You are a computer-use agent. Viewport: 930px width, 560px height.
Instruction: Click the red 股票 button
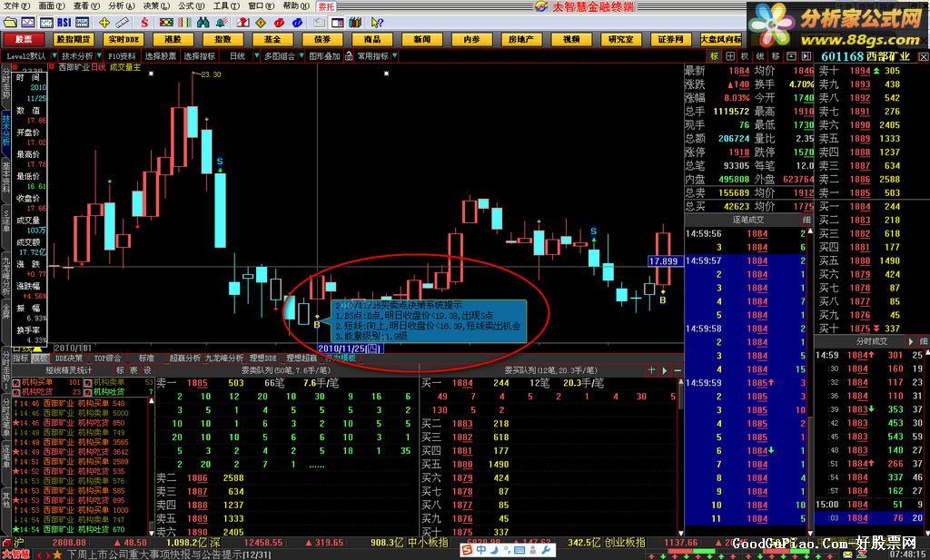(x=24, y=40)
